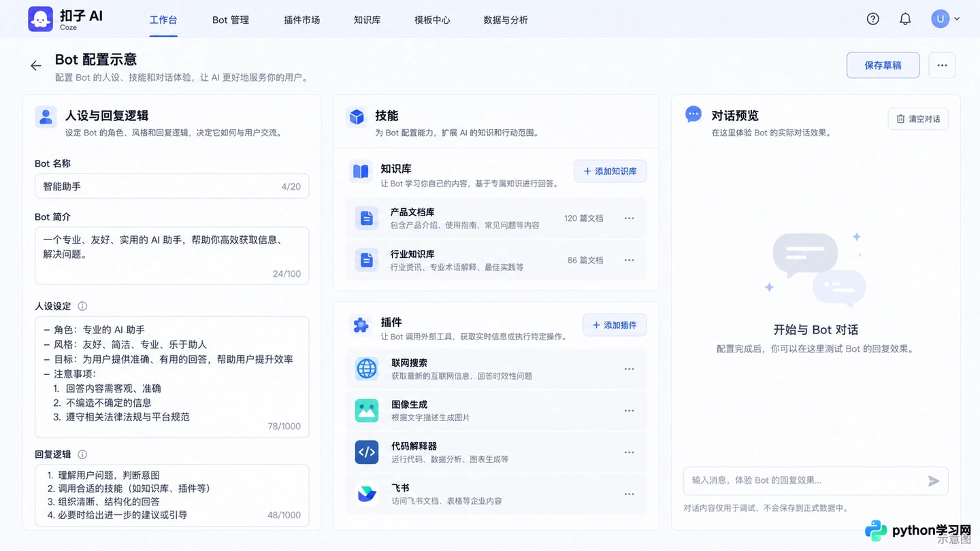Click the 开始与 Bot 对话 heading
980x551 pixels.
[x=816, y=330]
